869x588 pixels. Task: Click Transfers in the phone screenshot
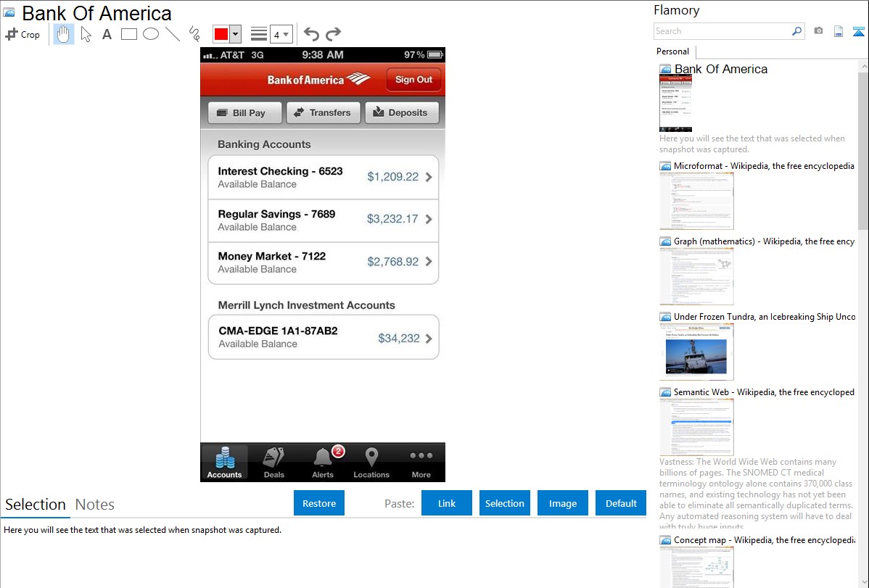[323, 112]
